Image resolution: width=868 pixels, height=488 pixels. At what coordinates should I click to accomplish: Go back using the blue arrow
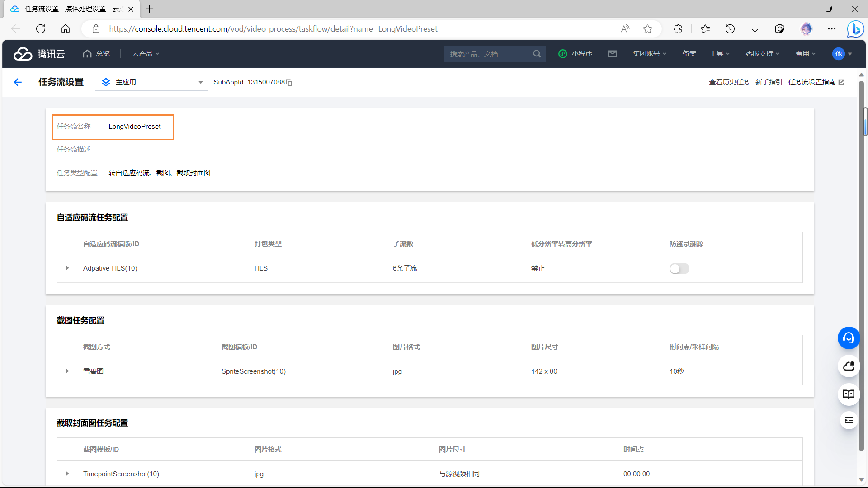[18, 82]
